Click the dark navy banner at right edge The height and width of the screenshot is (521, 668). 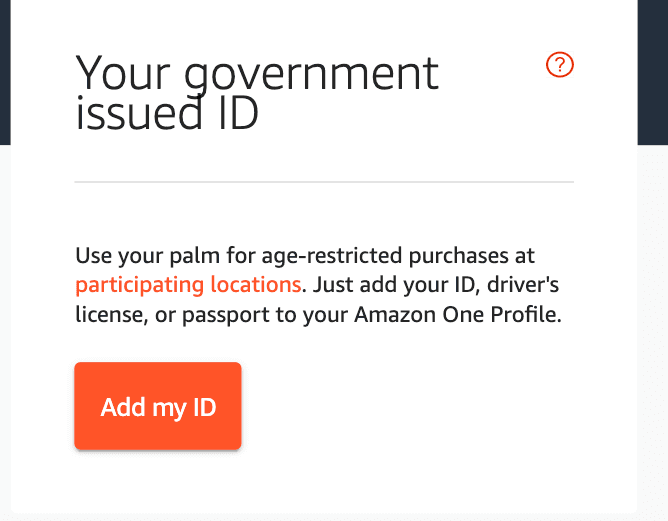[x=653, y=72]
